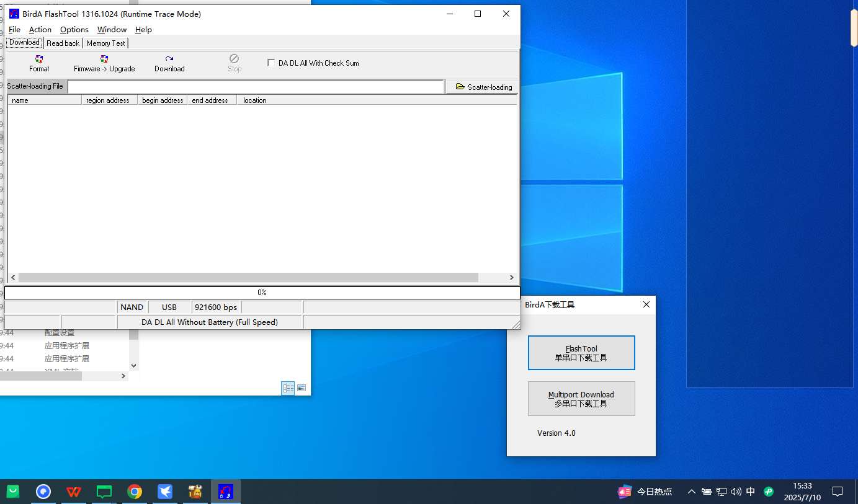Screen dimensions: 858x504
Task: Open the notification center icon
Action: point(838,492)
